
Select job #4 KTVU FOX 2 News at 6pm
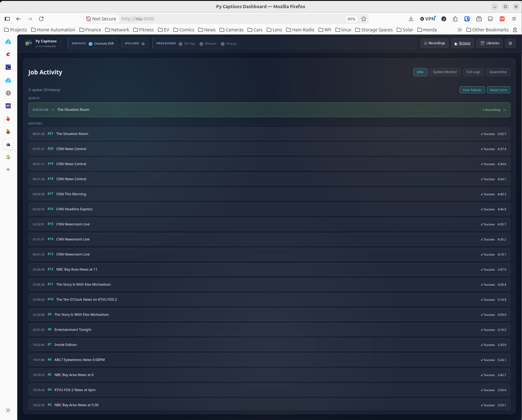(269, 390)
